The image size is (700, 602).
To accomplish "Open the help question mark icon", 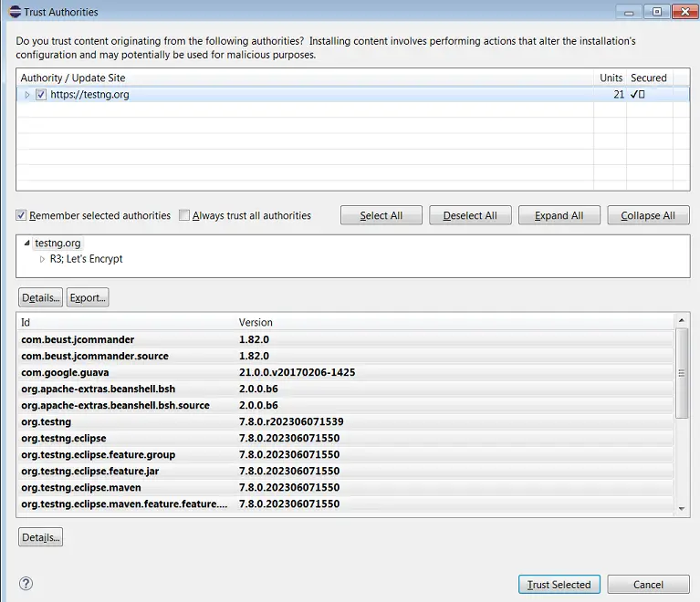I will [26, 583].
